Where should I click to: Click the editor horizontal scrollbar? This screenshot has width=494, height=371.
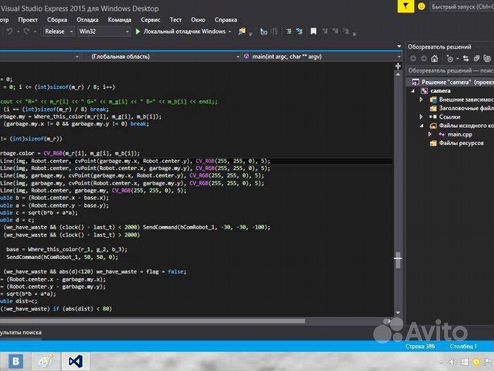pos(152,321)
